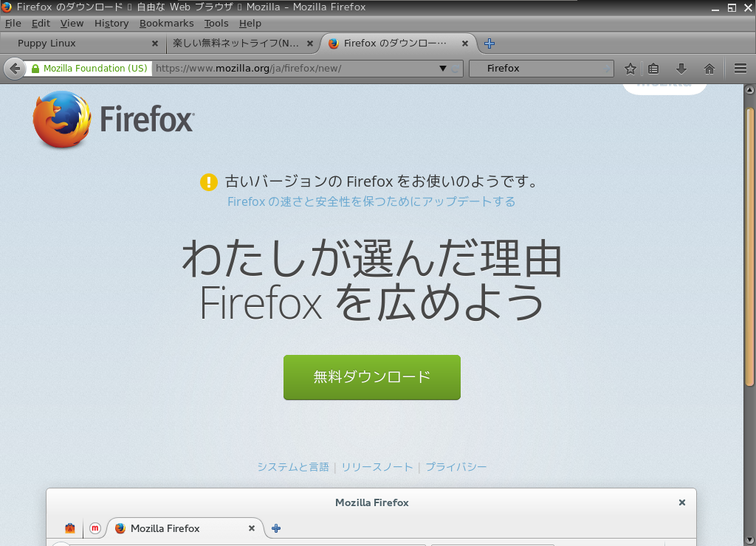Click the Firefox logo on the page
Viewport: 756px width, 546px height.
[62, 119]
